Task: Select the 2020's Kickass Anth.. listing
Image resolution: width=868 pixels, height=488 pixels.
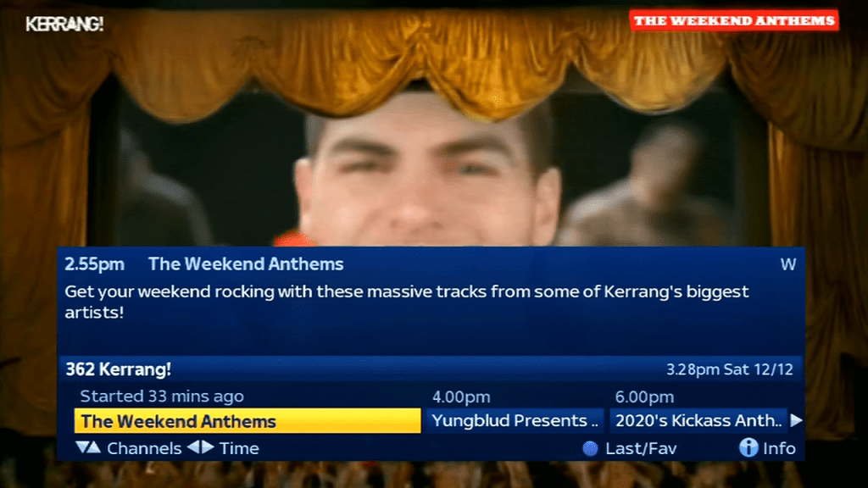Action: [698, 421]
